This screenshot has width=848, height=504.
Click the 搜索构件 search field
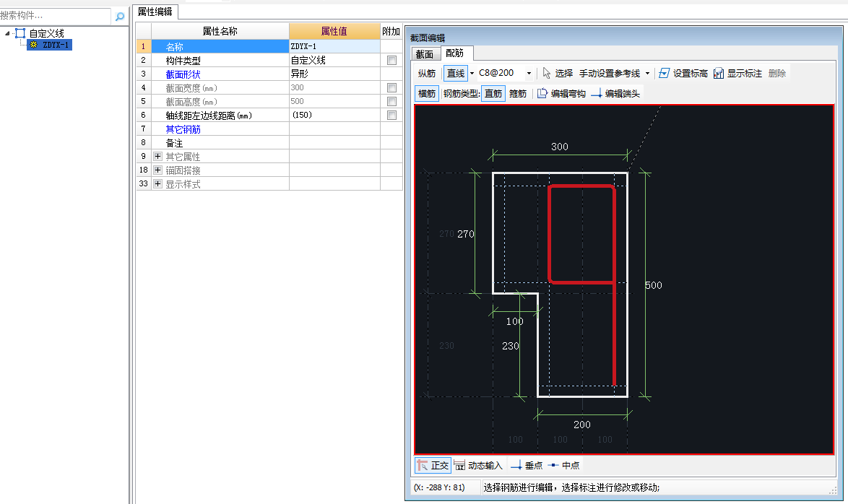[55, 16]
